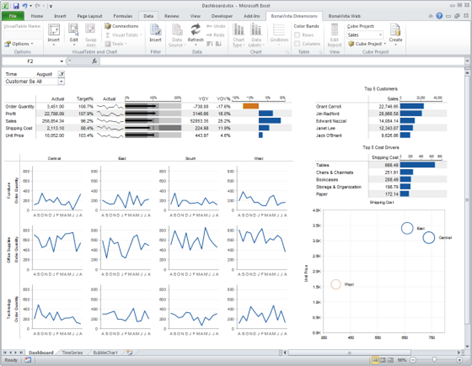This screenshot has width=472, height=366.
Task: Click the Redo button in the Data group
Action: (x=215, y=35)
